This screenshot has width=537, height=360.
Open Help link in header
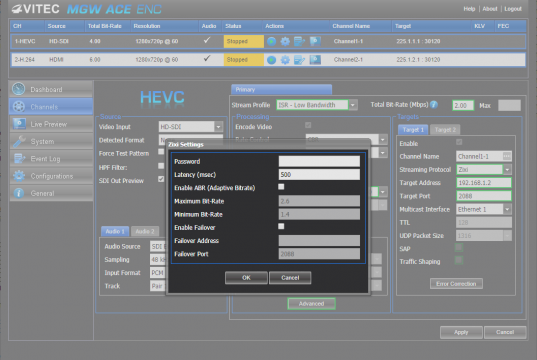[469, 9]
